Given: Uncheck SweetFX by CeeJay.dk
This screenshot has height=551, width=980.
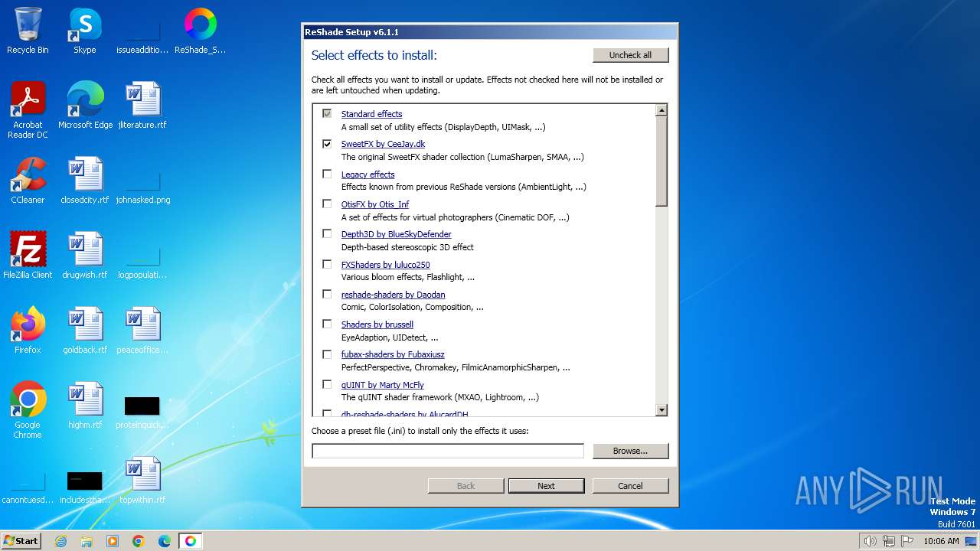Looking at the screenshot, I should 327,144.
